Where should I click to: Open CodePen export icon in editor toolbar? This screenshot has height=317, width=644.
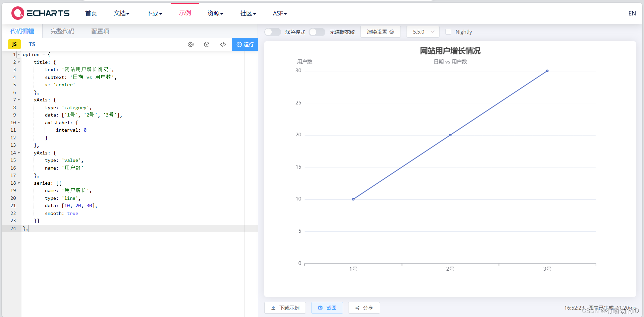click(x=191, y=44)
